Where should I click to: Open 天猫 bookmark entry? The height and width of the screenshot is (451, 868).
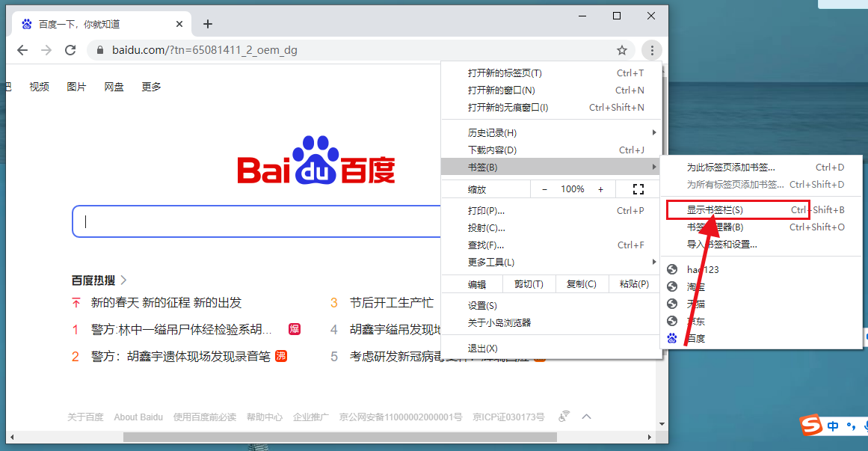[761, 304]
